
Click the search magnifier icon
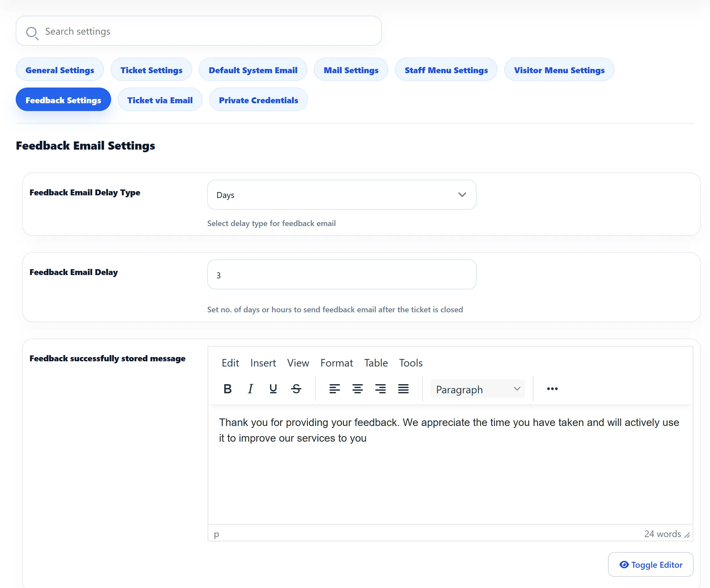point(32,33)
